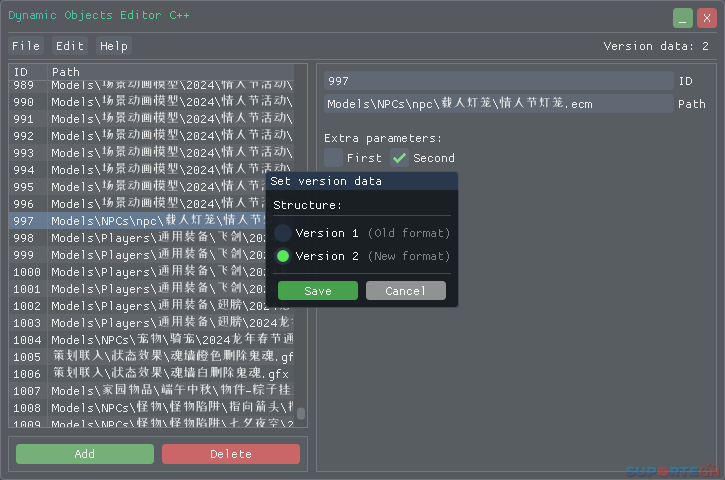Add a new dynamic object entry
Image resolution: width=725 pixels, height=480 pixels.
click(85, 454)
